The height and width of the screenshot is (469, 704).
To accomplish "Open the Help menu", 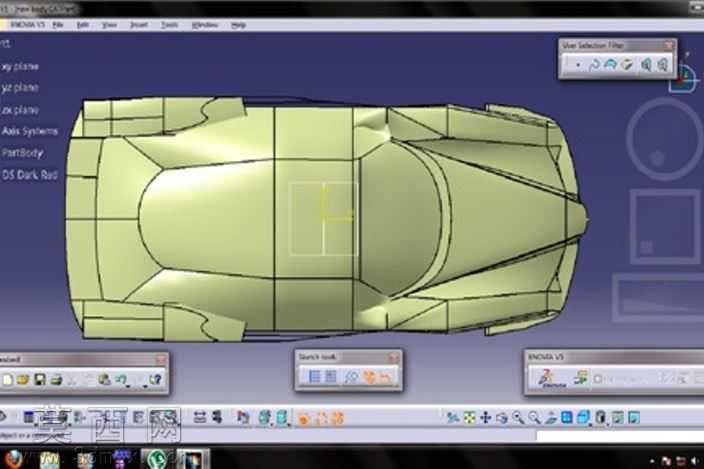I will click(238, 25).
